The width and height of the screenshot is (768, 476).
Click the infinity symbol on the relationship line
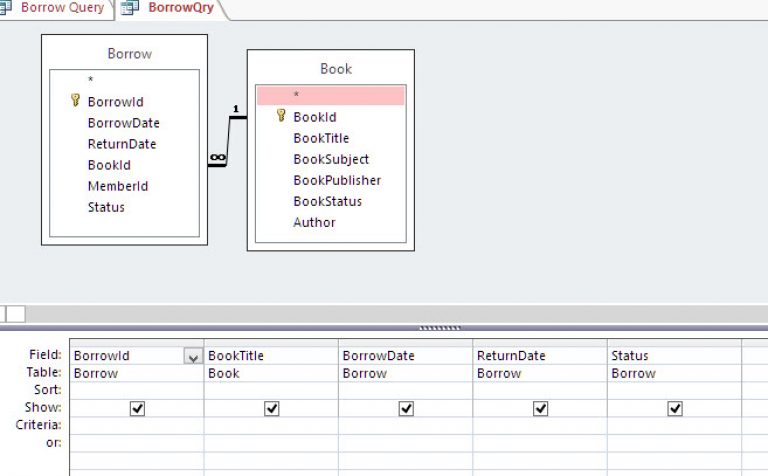217,158
